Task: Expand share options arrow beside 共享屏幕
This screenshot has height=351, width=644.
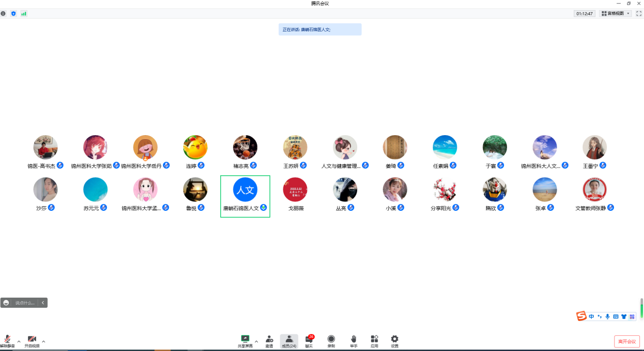Action: click(256, 341)
